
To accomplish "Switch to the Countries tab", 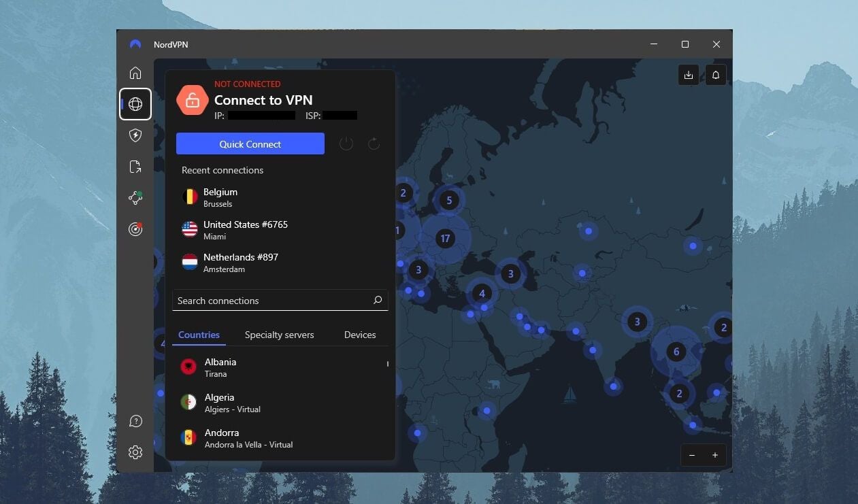I will coord(199,335).
